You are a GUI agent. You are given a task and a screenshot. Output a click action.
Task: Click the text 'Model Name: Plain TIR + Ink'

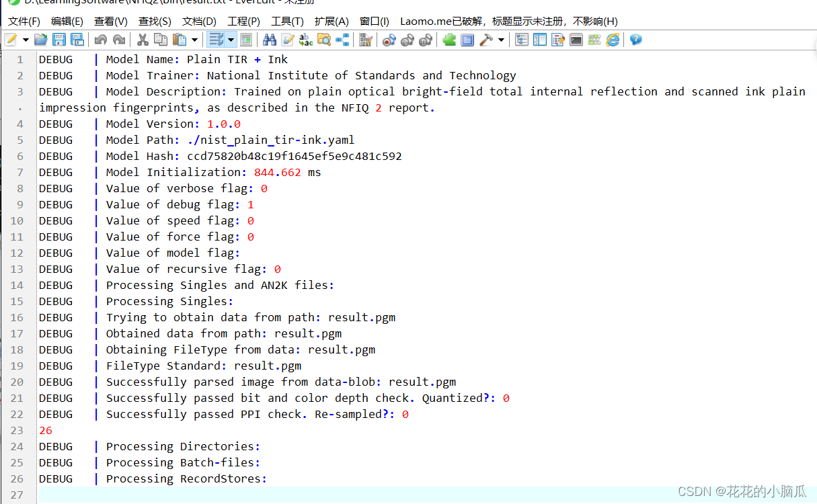coord(197,59)
